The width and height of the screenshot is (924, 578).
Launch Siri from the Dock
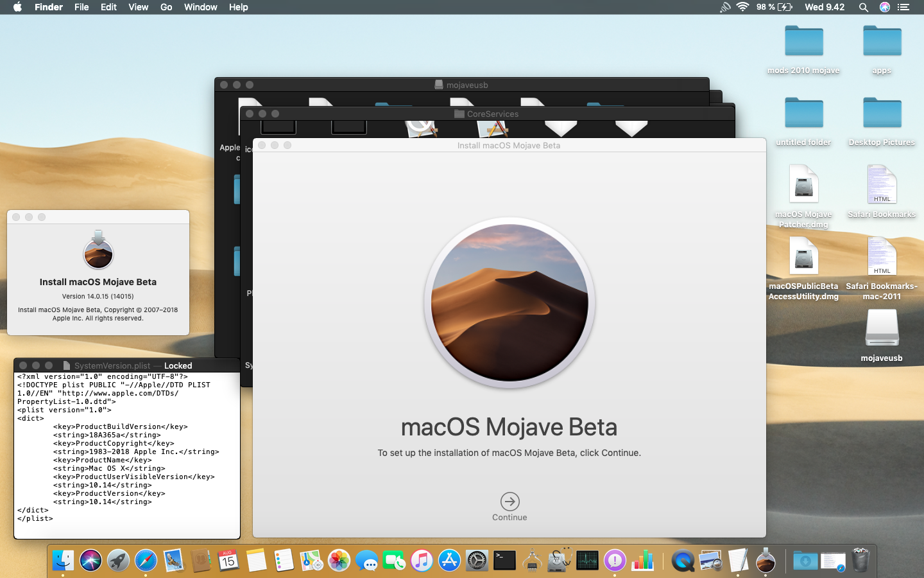pyautogui.click(x=90, y=560)
